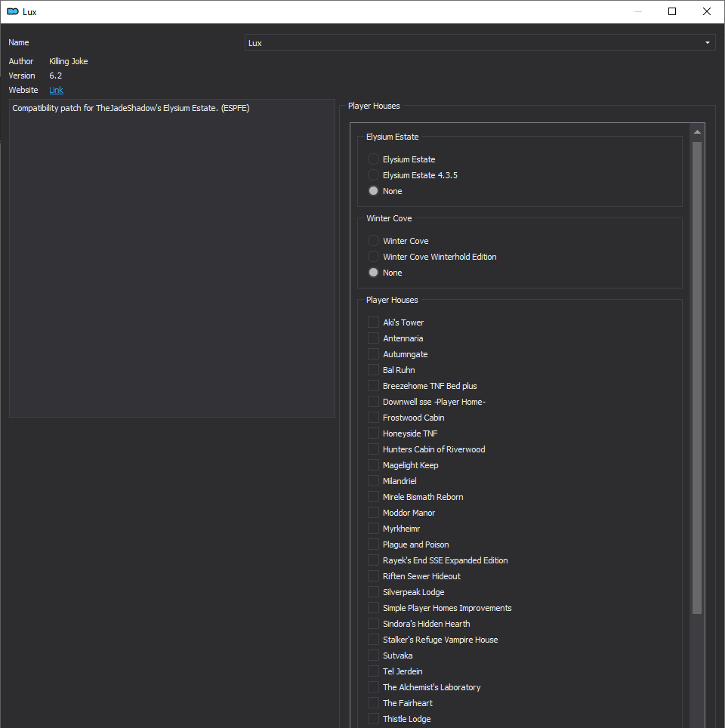Click the vertical scrollbar thumb in Player Houses
This screenshot has height=728, width=725.
[x=697, y=378]
